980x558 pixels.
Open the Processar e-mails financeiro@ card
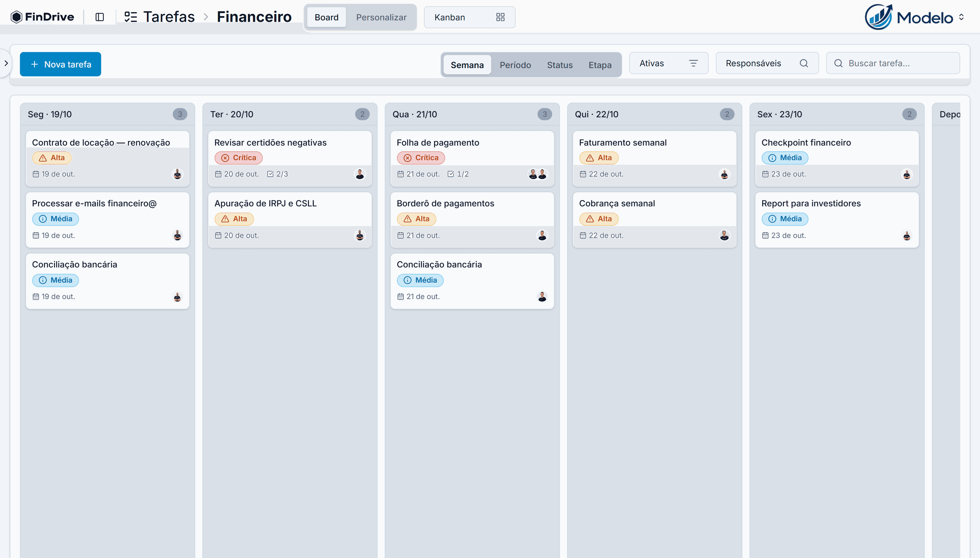[x=107, y=220]
